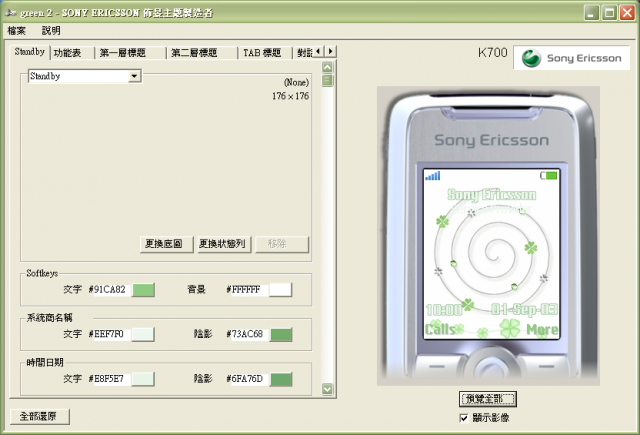Switch to the 第二層標題 tab

click(x=194, y=53)
